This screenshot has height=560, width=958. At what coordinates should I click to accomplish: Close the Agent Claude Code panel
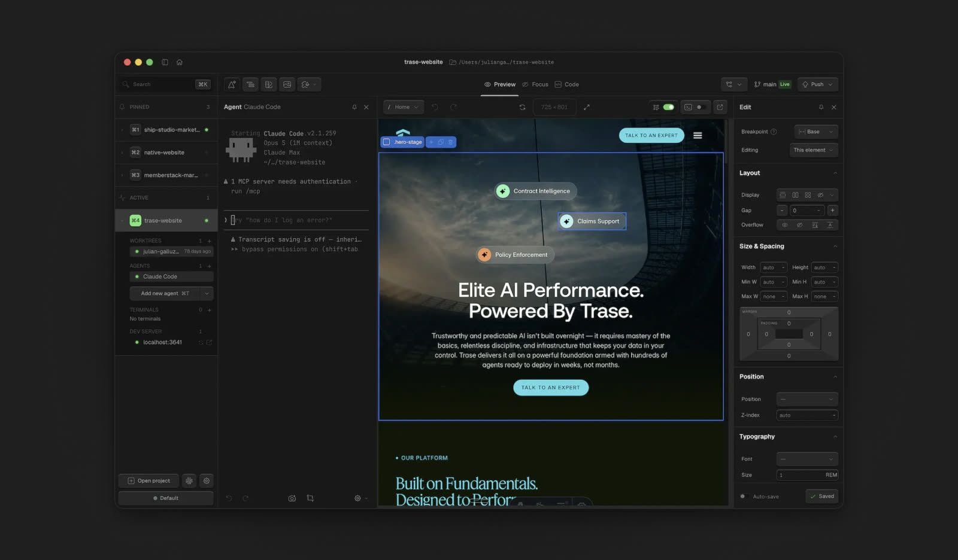tap(366, 107)
